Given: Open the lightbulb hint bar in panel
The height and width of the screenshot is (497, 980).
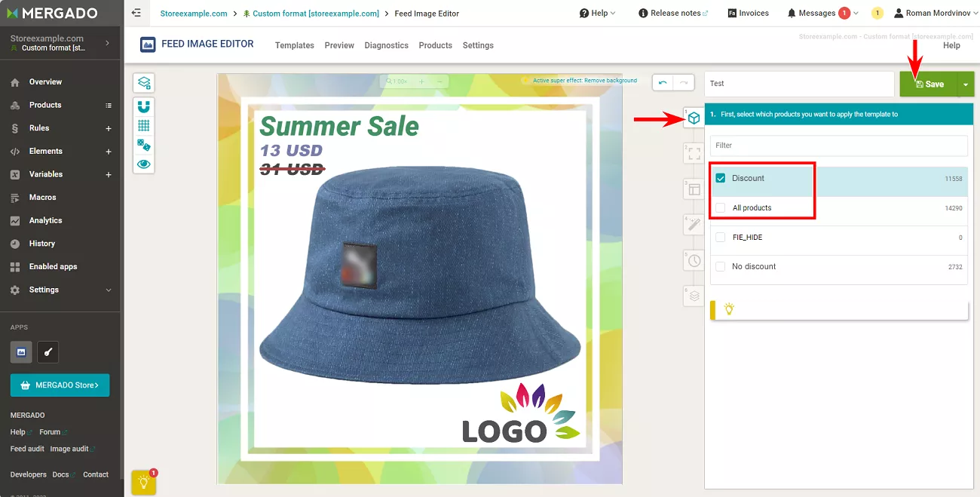Looking at the screenshot, I should [x=839, y=309].
